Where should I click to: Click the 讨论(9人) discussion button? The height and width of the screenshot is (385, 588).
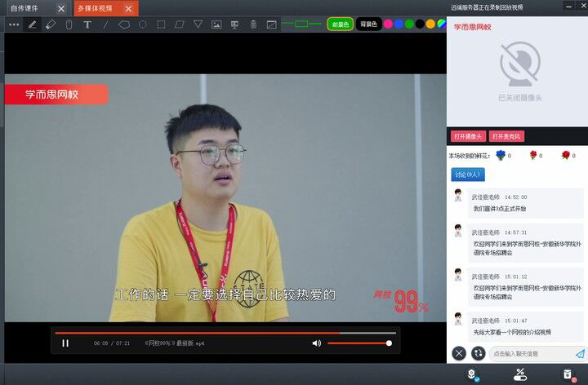coord(468,174)
